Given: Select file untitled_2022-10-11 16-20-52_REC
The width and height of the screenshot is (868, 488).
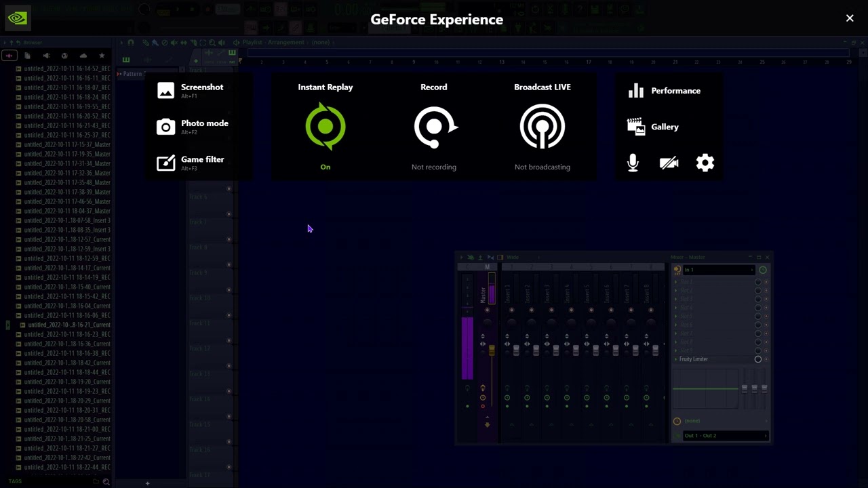Looking at the screenshot, I should coord(63,116).
